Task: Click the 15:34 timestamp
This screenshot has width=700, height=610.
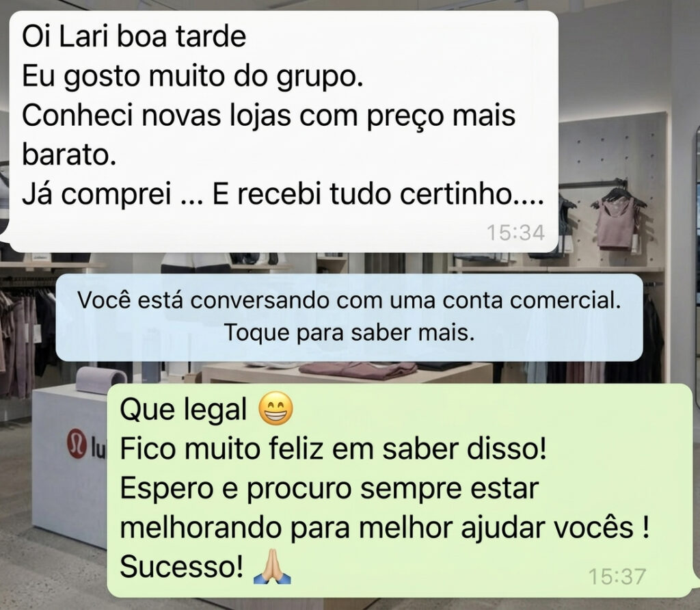Action: point(515,233)
